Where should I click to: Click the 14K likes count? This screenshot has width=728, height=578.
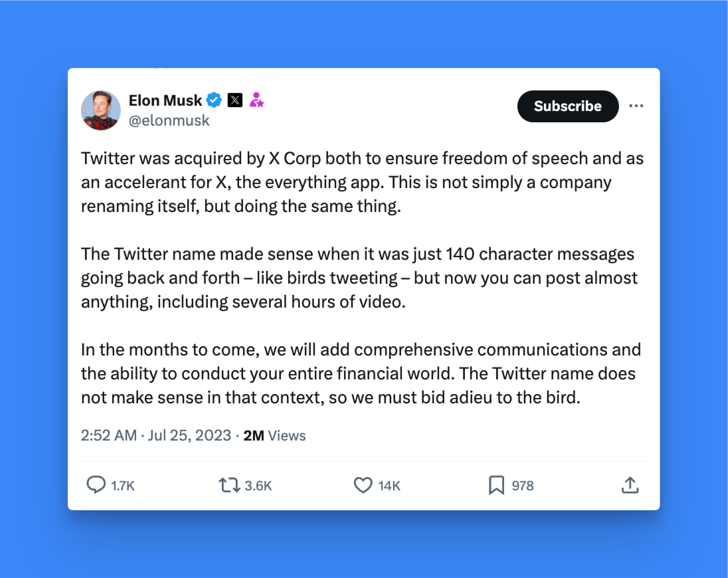pyautogui.click(x=389, y=486)
